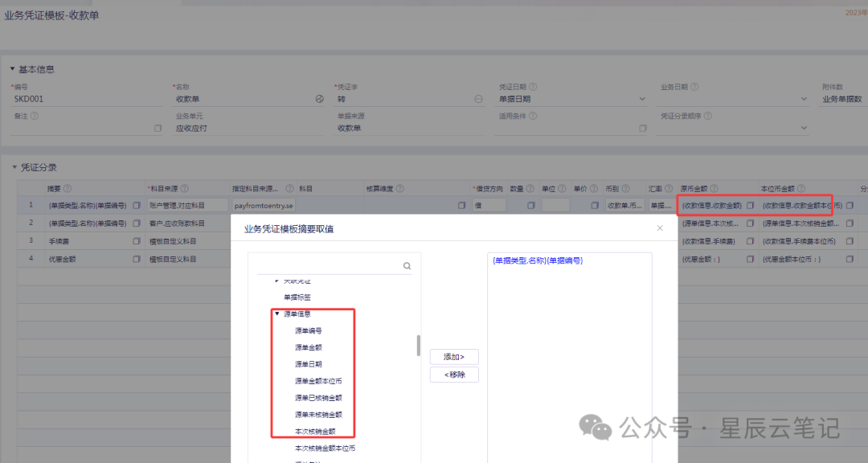Select row number 3 in the entries grid
868x463 pixels.
(31, 241)
